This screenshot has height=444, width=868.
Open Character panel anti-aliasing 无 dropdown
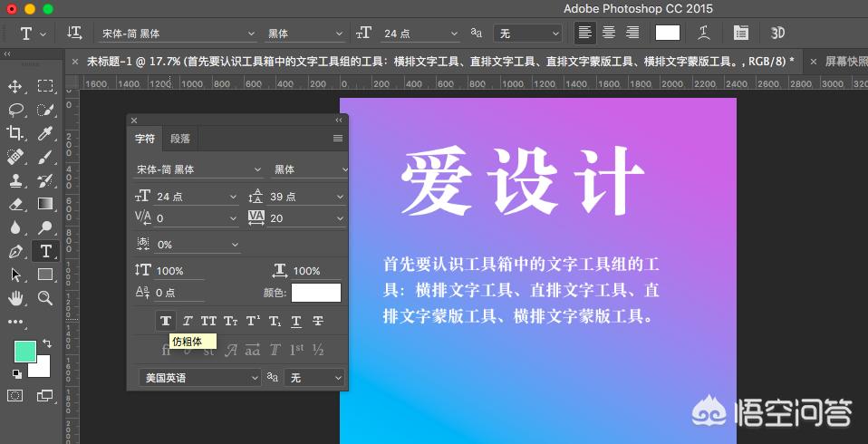313,378
